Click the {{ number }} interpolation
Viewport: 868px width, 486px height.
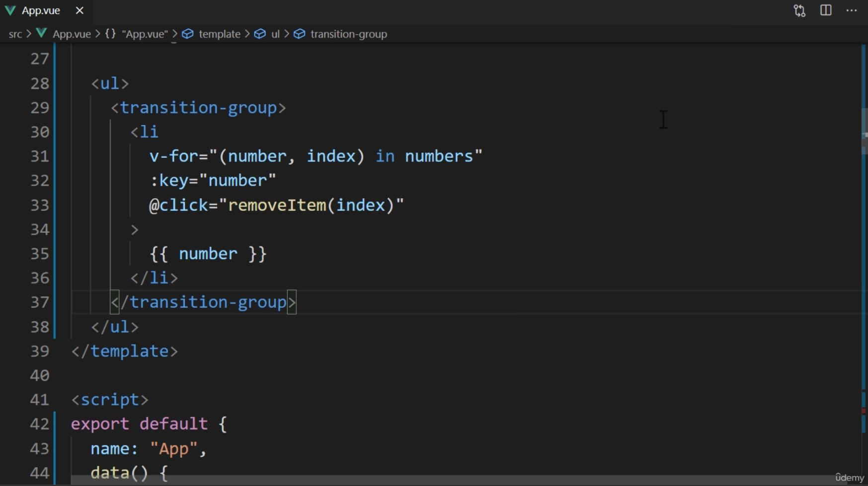coord(208,254)
